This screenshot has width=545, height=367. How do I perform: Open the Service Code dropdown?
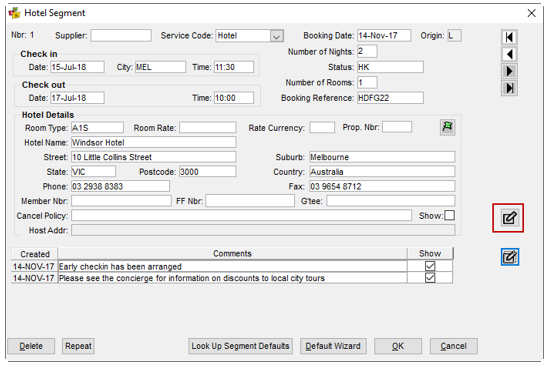(276, 36)
